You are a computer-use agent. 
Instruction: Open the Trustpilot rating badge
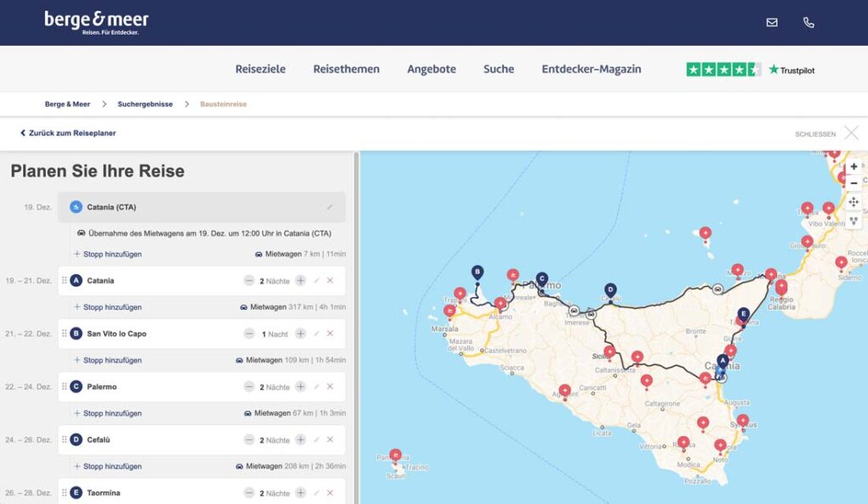pos(750,70)
